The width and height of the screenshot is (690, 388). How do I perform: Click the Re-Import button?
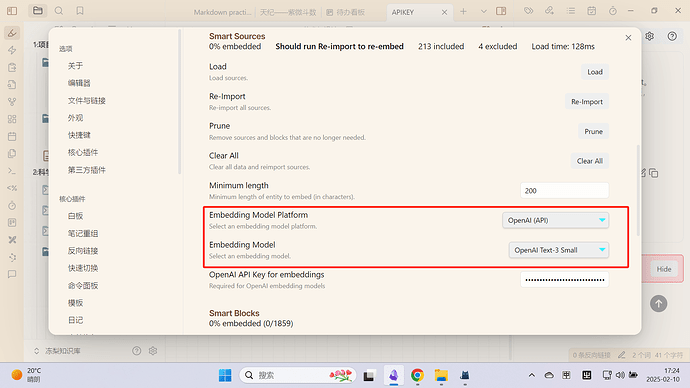pyautogui.click(x=587, y=102)
